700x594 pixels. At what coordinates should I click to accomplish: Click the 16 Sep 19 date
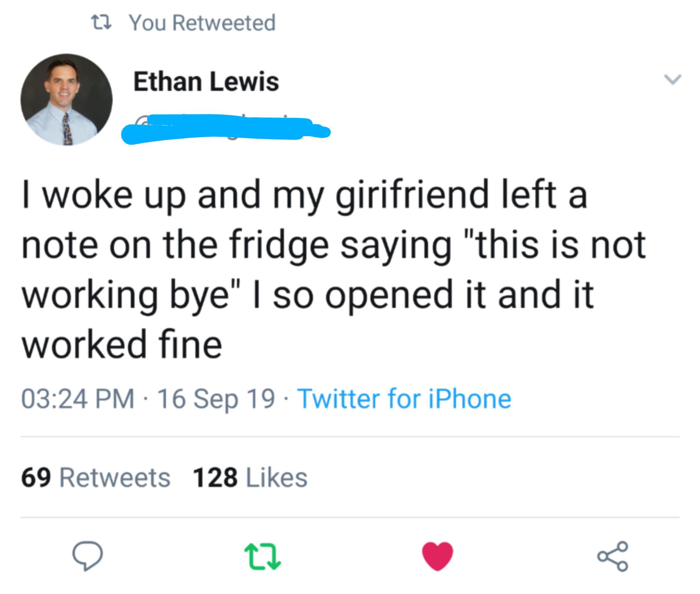click(x=216, y=399)
